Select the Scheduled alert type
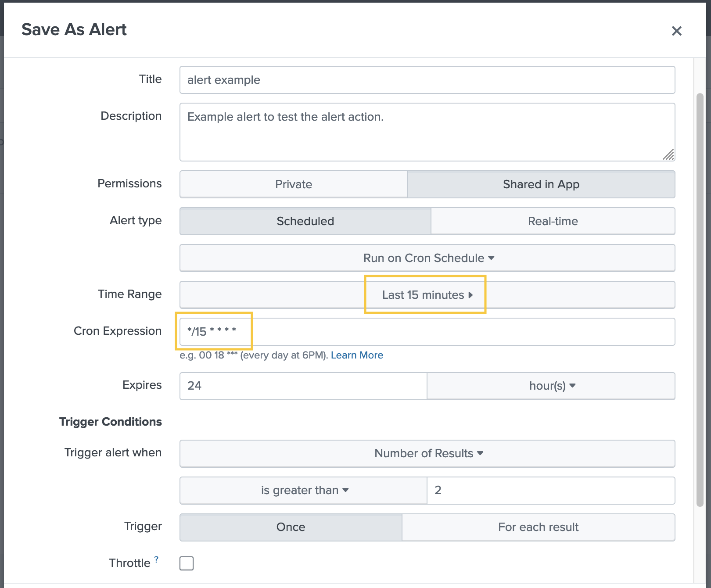 305,221
